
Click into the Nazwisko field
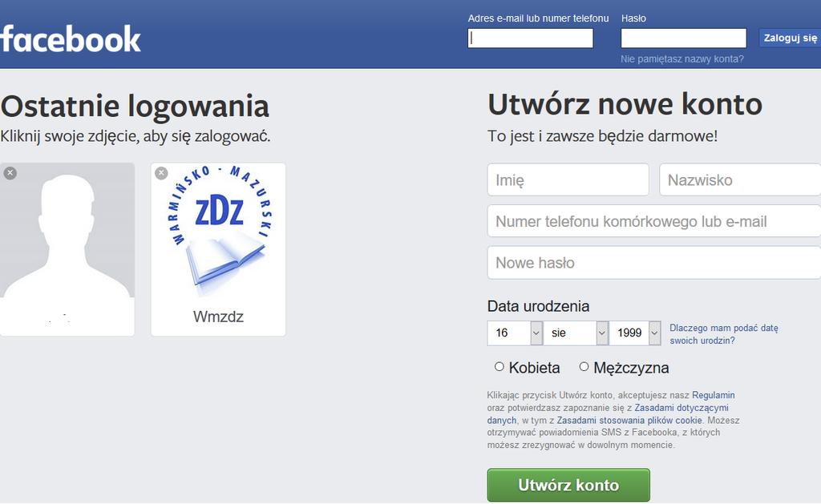point(740,179)
